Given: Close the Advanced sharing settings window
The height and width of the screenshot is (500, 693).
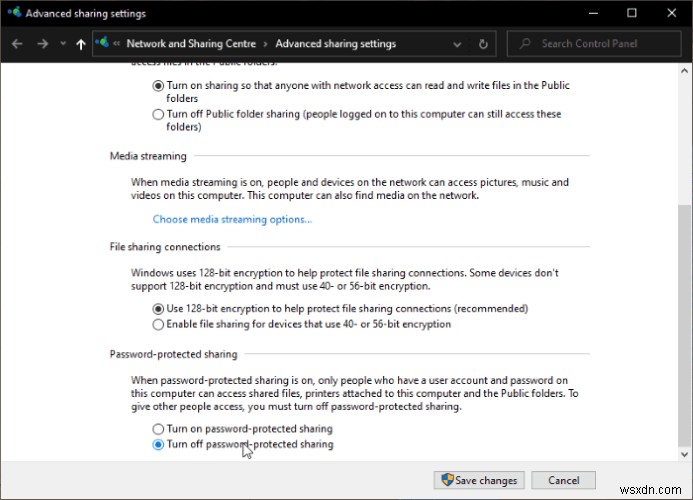Looking at the screenshot, I should pos(671,13).
